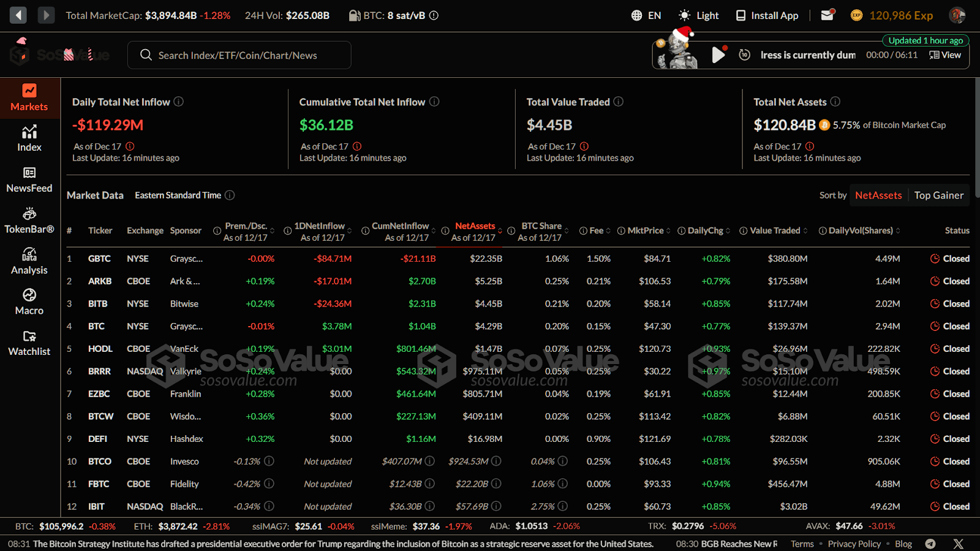Viewport: 980px width, 551px height.
Task: Open the Watchlist folder icon
Action: [x=29, y=336]
